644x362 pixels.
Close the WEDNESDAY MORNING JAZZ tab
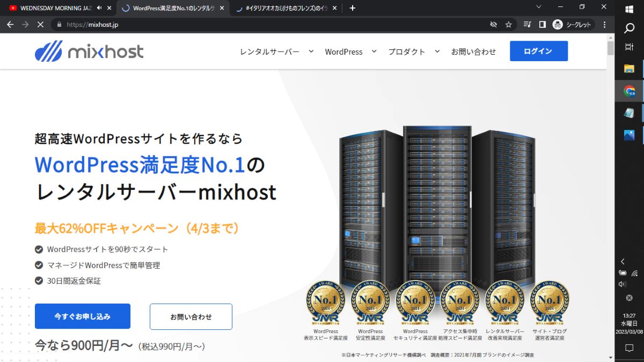(110, 8)
